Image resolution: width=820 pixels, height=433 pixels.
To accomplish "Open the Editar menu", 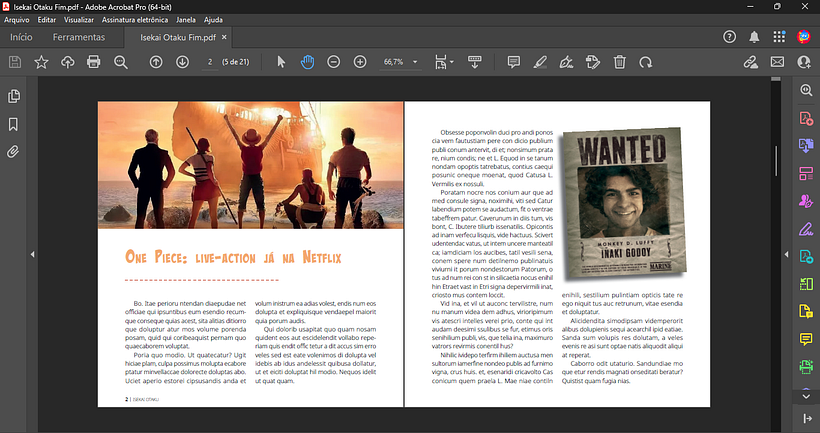I will 47,20.
